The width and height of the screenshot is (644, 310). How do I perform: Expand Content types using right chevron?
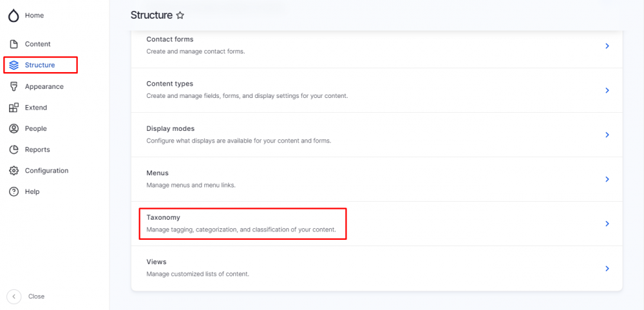pyautogui.click(x=607, y=91)
